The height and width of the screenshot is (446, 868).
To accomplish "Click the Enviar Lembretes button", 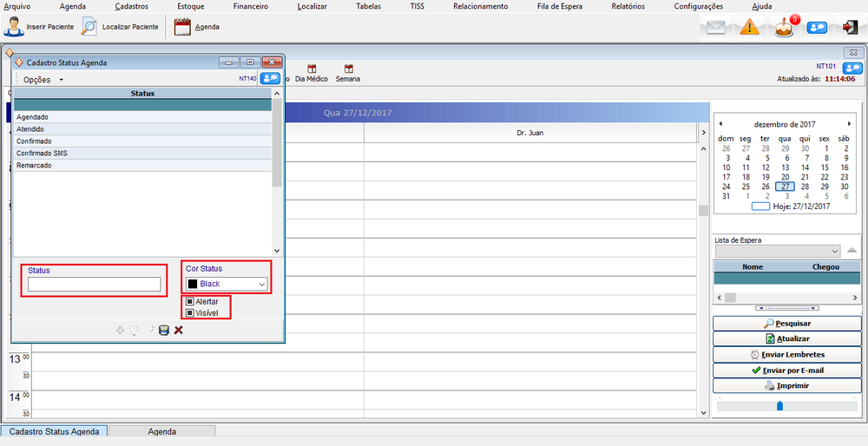I will (x=787, y=355).
